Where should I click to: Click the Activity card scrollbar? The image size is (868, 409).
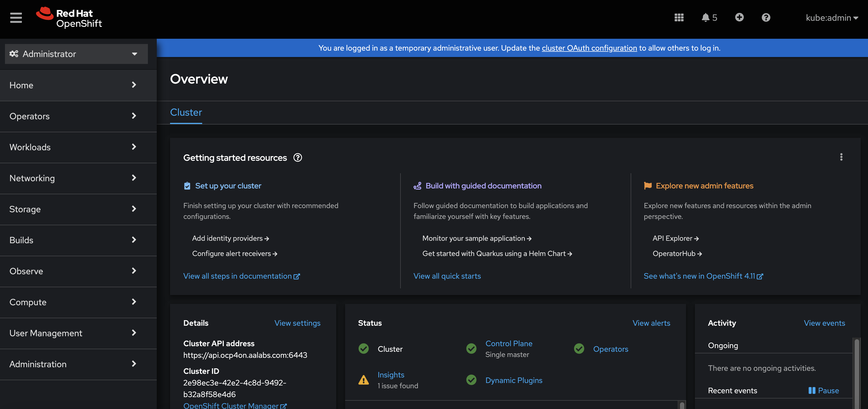[x=857, y=373]
